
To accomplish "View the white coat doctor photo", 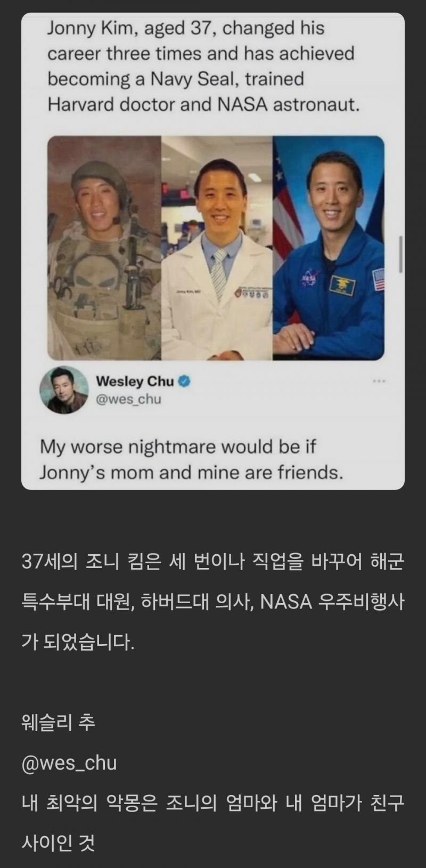I will [217, 248].
